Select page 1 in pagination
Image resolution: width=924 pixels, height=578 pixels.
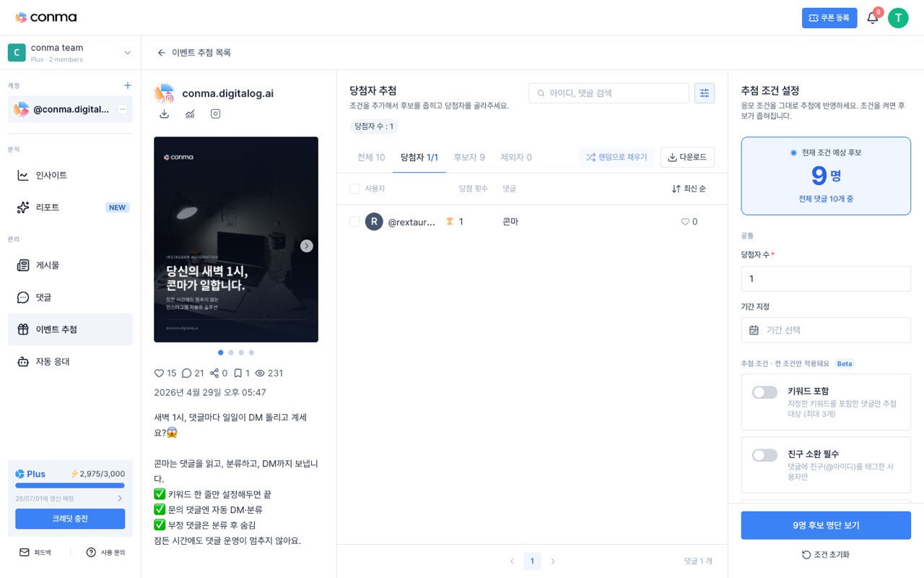[x=533, y=561]
